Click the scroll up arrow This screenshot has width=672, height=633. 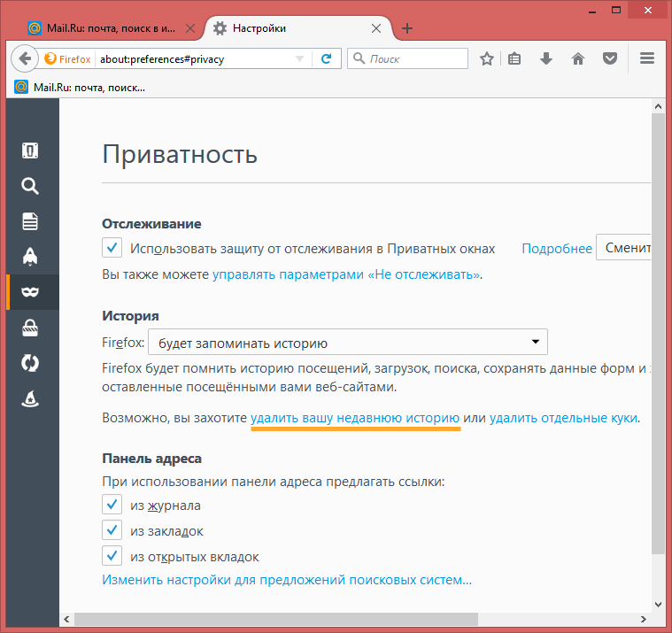[x=659, y=106]
